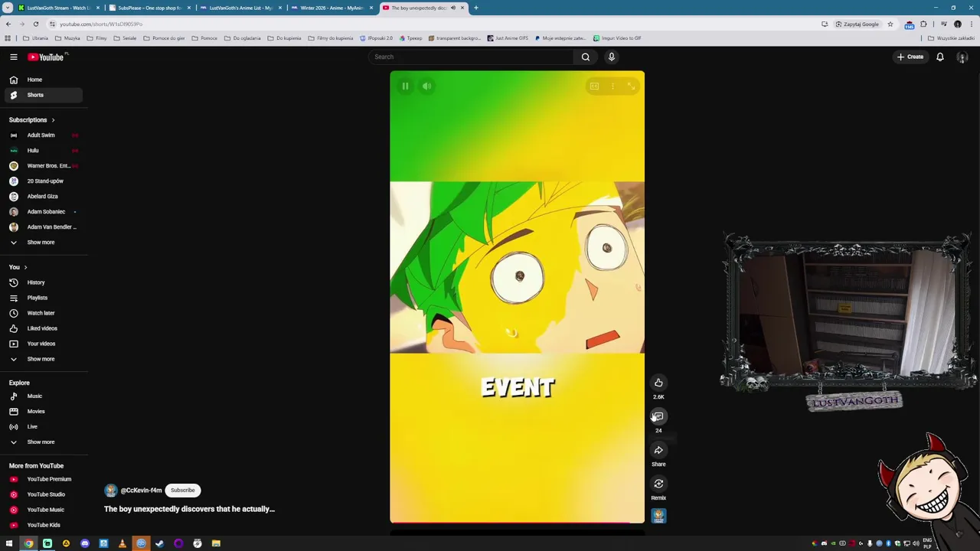Screen dimensions: 980x551
Task: Open the Hulu channel subscription
Action: coord(42,151)
